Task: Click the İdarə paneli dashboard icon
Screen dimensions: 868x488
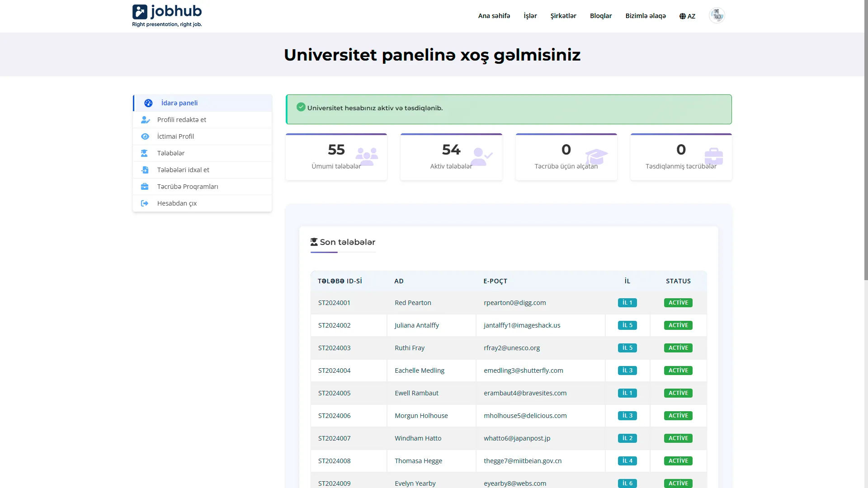Action: [x=148, y=103]
